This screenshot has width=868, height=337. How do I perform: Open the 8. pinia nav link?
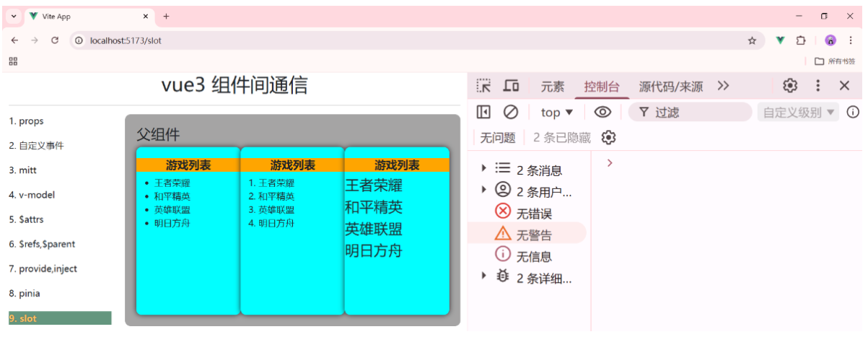point(25,293)
